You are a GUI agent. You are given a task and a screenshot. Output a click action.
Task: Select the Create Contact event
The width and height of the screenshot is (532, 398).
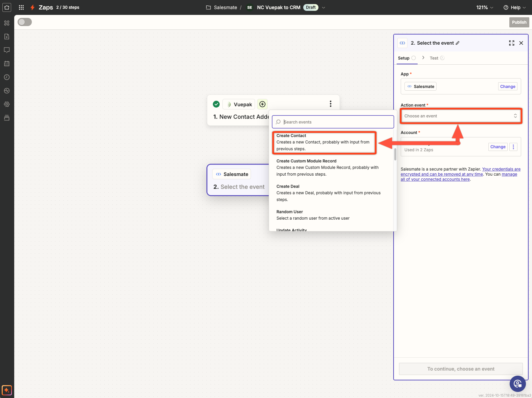point(324,142)
